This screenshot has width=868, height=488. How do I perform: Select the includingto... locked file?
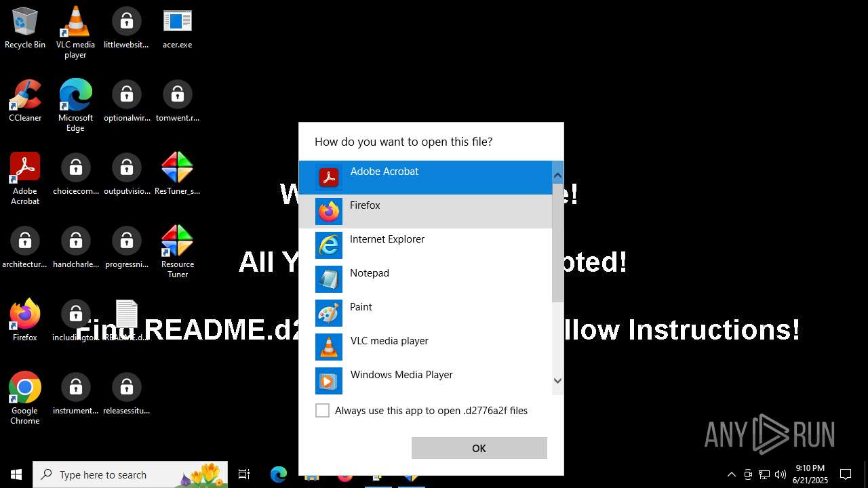pyautogui.click(x=75, y=321)
